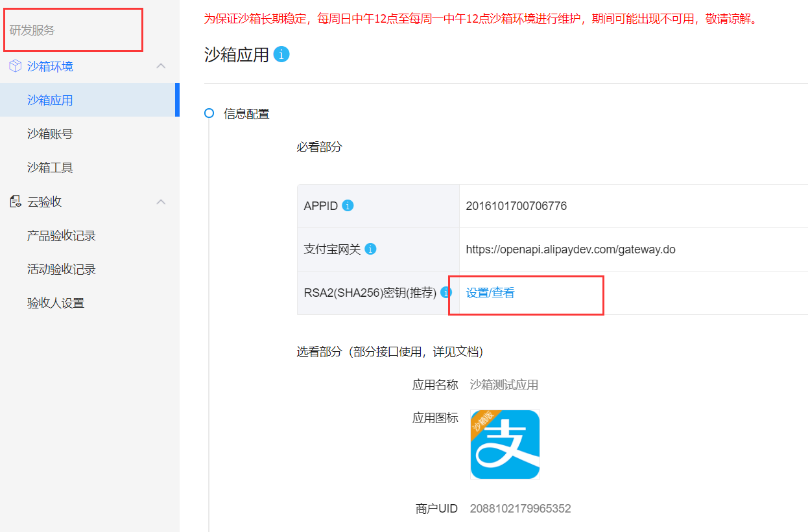Viewport: 808px width, 532px height.
Task: Click the 商户UID label
Action: point(437,509)
